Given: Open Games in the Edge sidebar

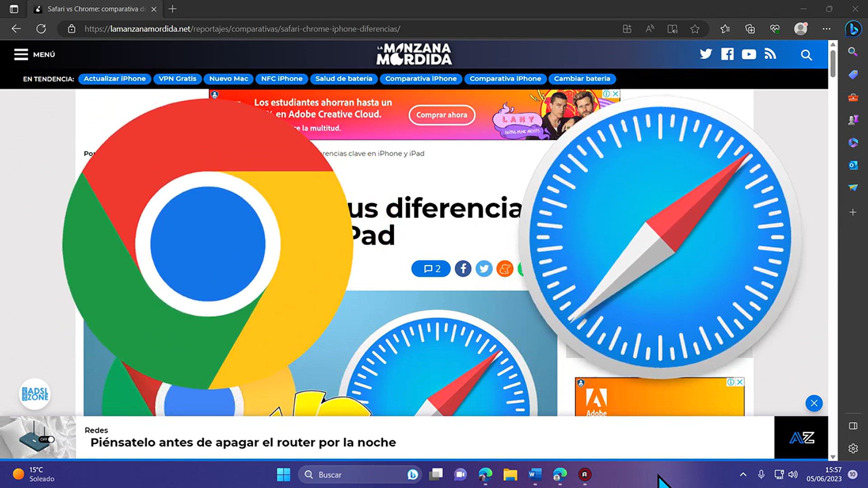Looking at the screenshot, I should click(x=853, y=119).
